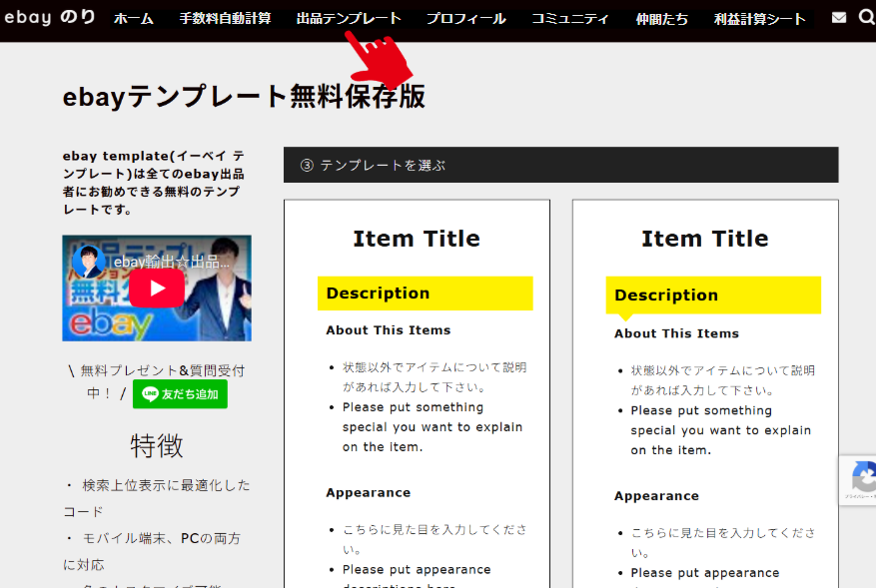This screenshot has height=588, width=876.
Task: Click the mail envelope icon in header
Action: [838, 18]
